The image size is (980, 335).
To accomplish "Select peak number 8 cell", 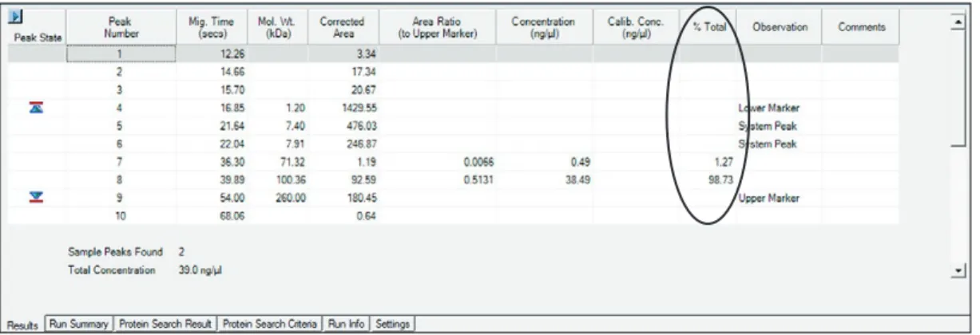I will [121, 179].
